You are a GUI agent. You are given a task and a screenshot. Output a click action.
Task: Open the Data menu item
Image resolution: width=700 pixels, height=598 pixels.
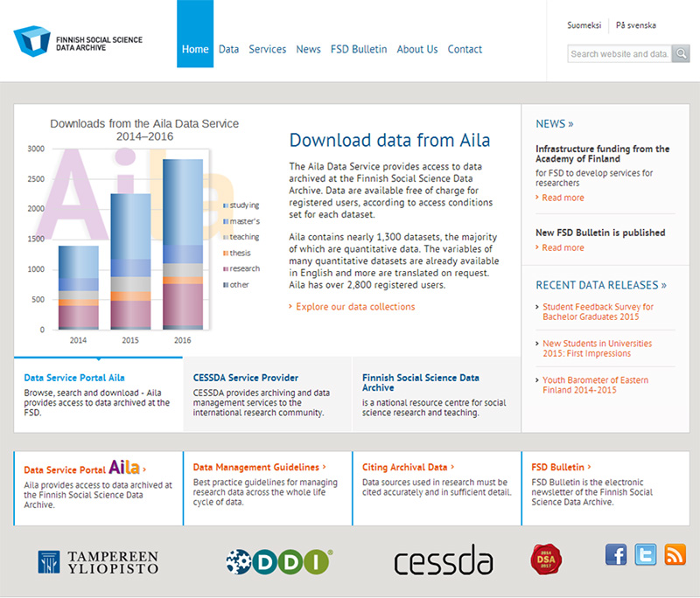pyautogui.click(x=228, y=49)
